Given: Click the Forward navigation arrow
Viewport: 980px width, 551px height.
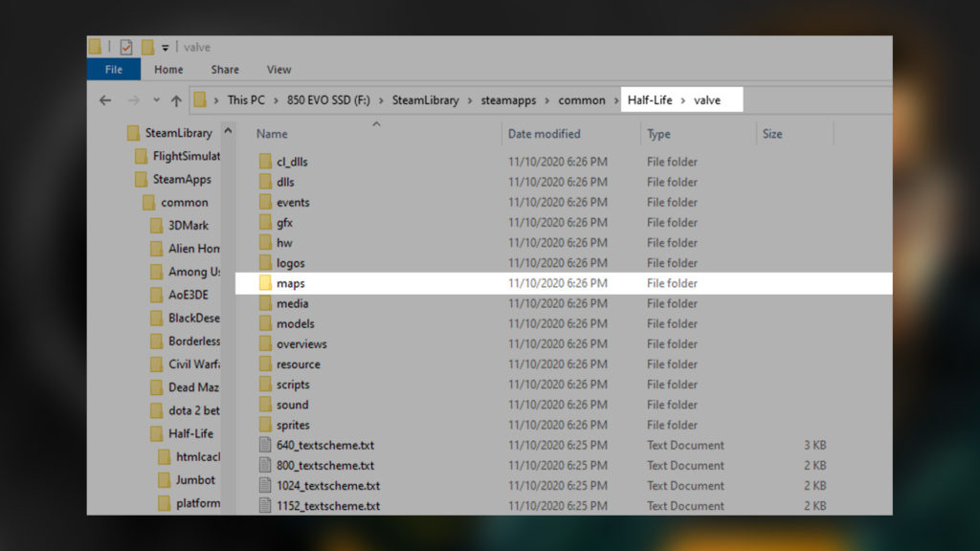Looking at the screenshot, I should 133,99.
